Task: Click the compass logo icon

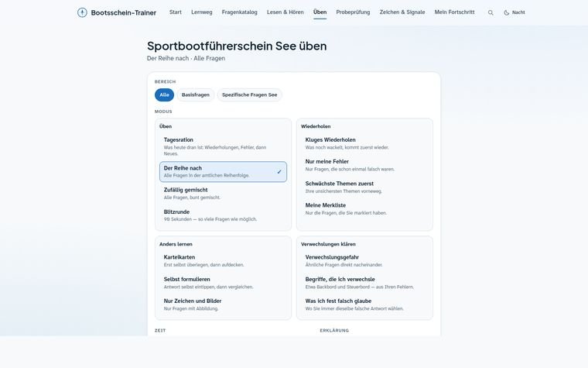Action: [x=82, y=12]
